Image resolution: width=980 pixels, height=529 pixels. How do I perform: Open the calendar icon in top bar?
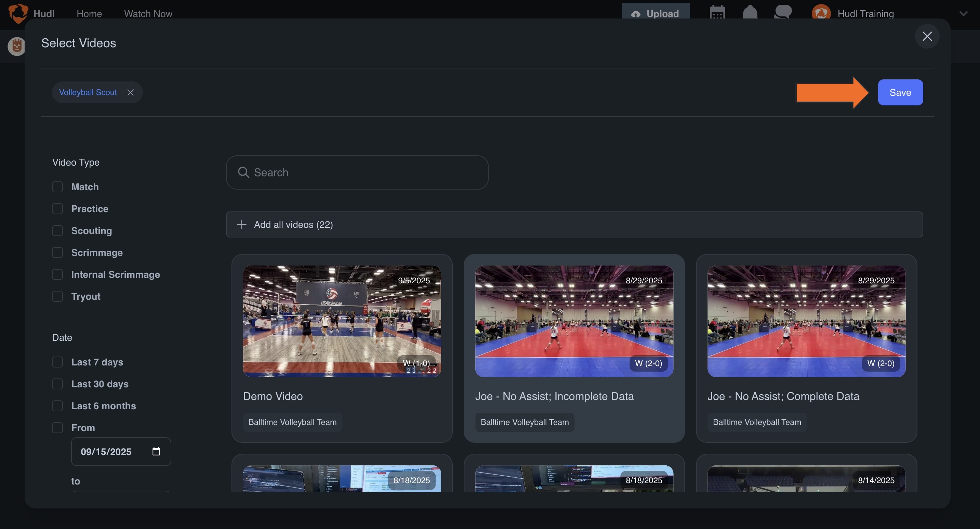717,13
